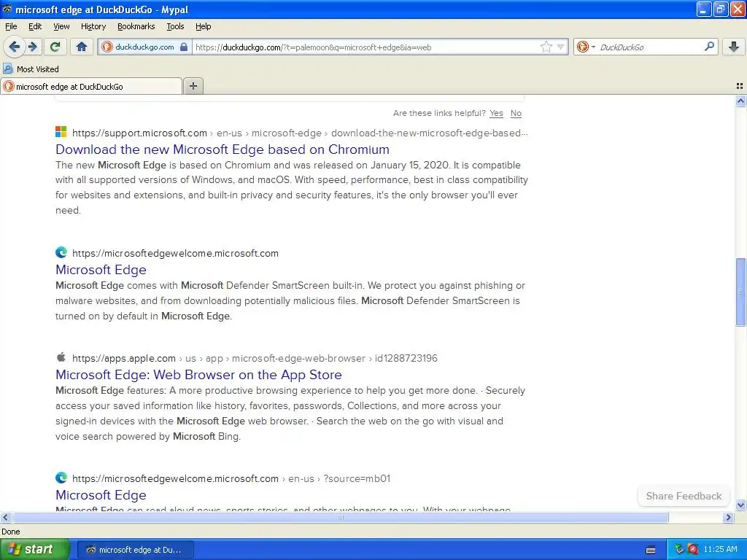The width and height of the screenshot is (747, 560).
Task: Click the red security shield tray icon
Action: (693, 550)
